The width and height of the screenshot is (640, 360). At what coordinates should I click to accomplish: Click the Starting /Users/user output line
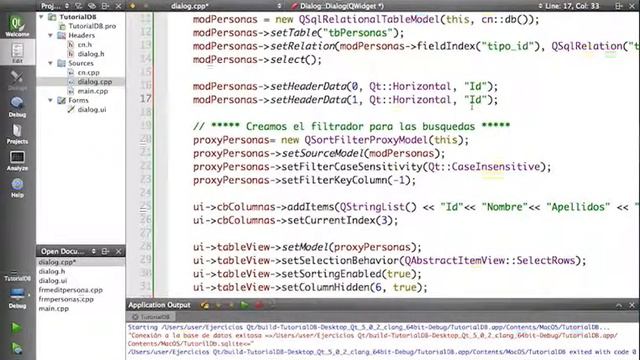[369, 327]
